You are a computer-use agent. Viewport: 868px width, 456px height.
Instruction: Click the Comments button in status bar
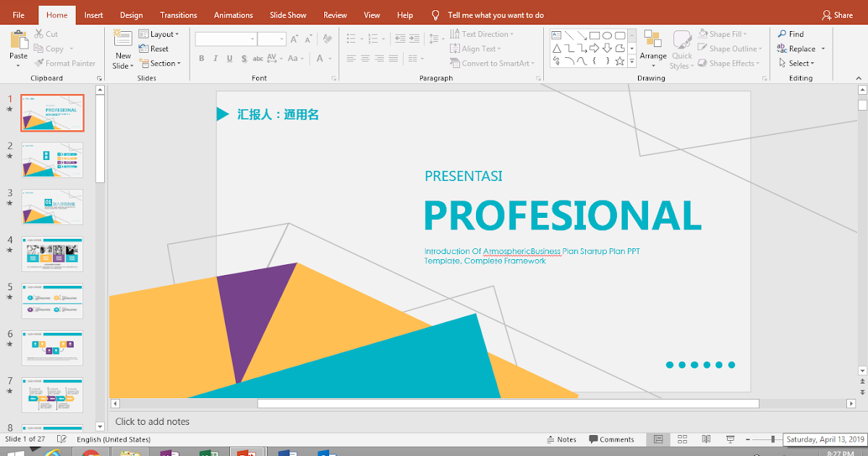coord(612,439)
